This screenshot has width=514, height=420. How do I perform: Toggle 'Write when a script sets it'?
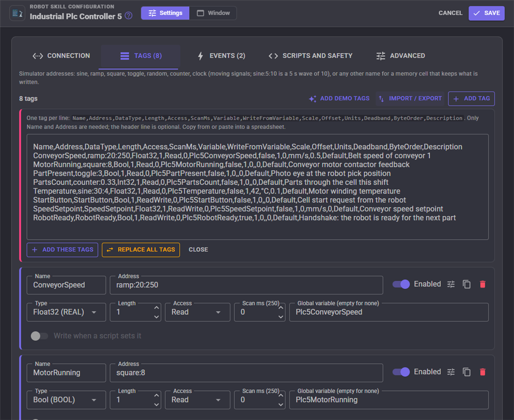(39, 336)
